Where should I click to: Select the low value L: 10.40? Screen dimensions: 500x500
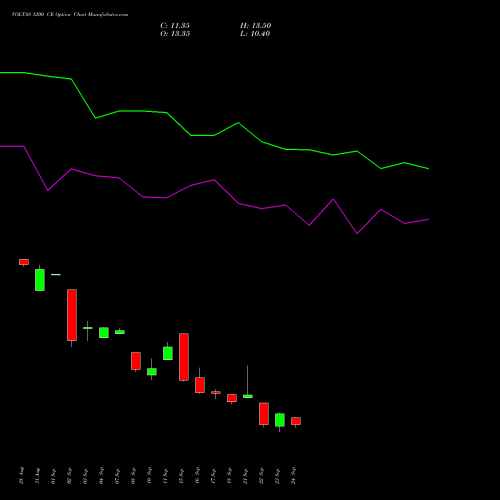pos(255,34)
